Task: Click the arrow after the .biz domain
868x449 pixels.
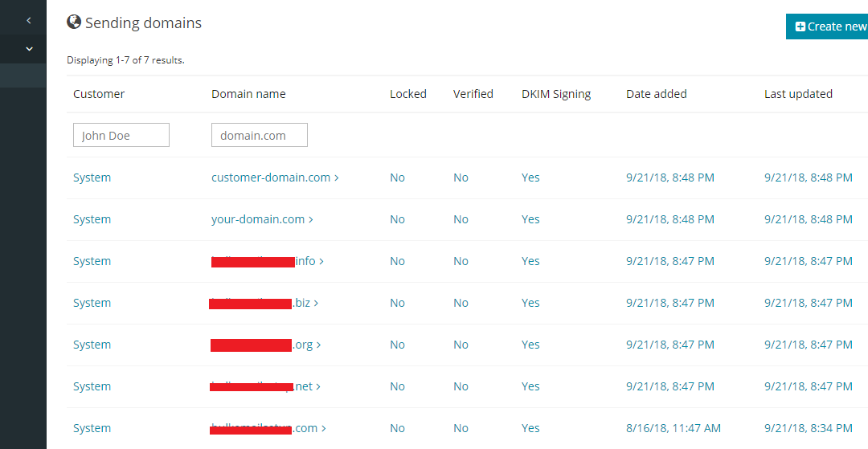Action: 316,303
